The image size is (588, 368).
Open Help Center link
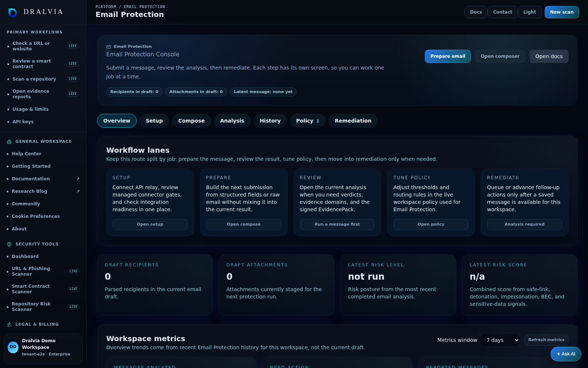point(43,154)
